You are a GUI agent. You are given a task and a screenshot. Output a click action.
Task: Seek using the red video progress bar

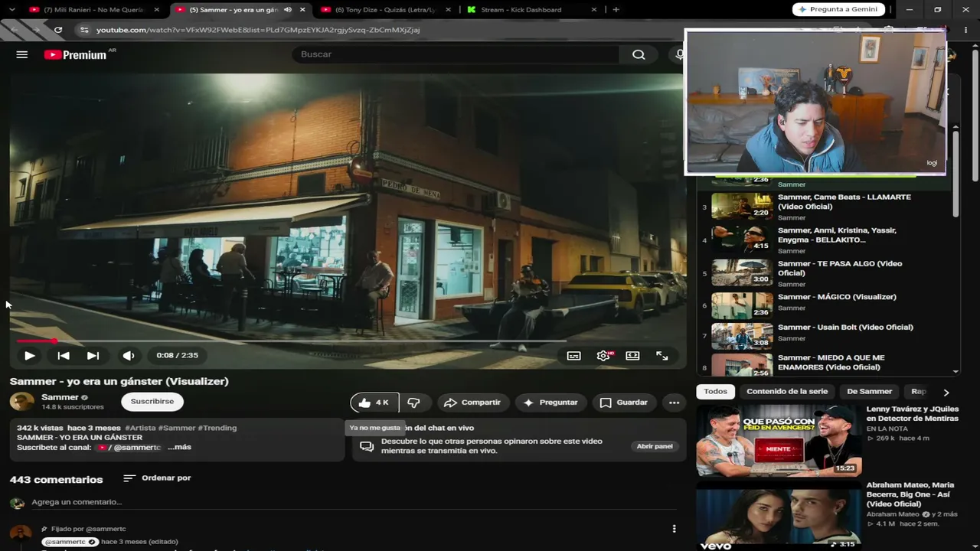tap(291, 341)
